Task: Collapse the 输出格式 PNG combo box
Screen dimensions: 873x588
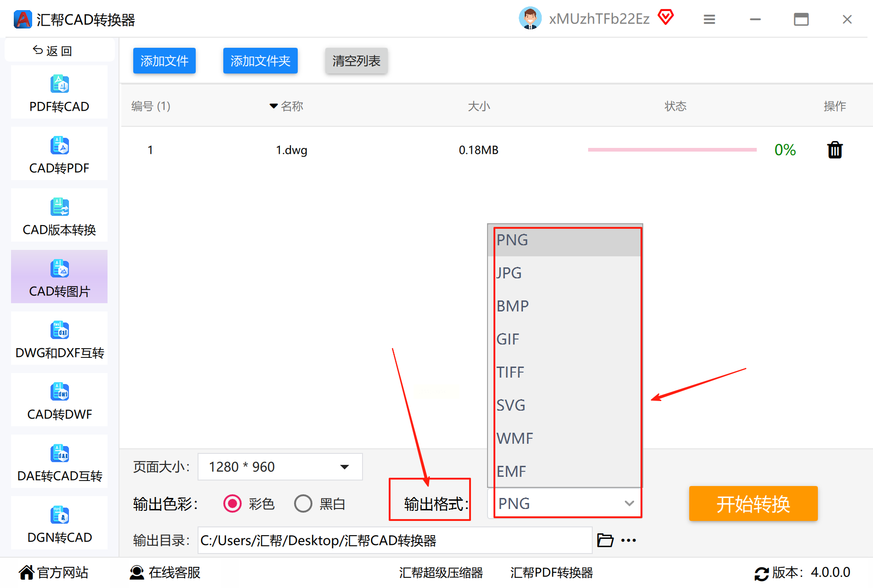Action: point(565,503)
